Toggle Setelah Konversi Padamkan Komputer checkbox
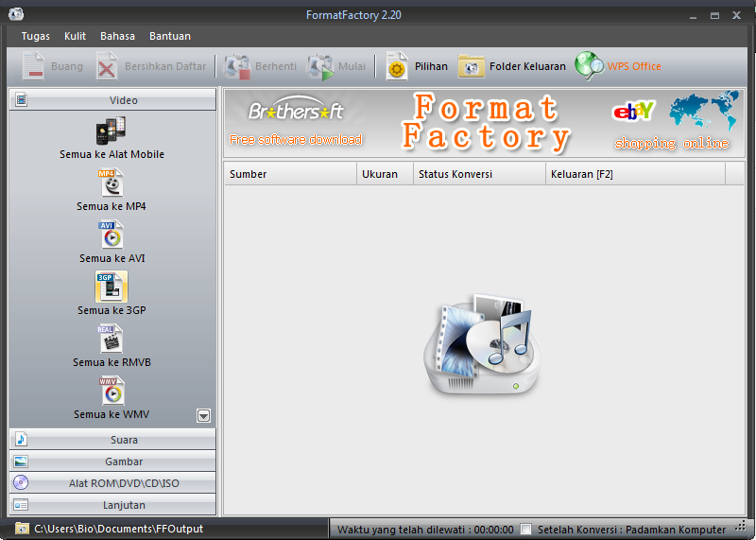This screenshot has height=540, width=756. click(526, 529)
